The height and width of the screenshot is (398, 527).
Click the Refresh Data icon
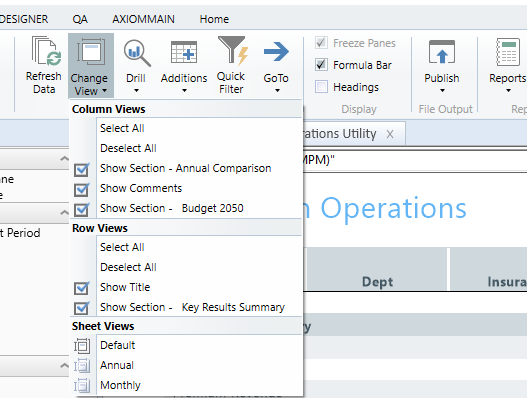click(46, 51)
